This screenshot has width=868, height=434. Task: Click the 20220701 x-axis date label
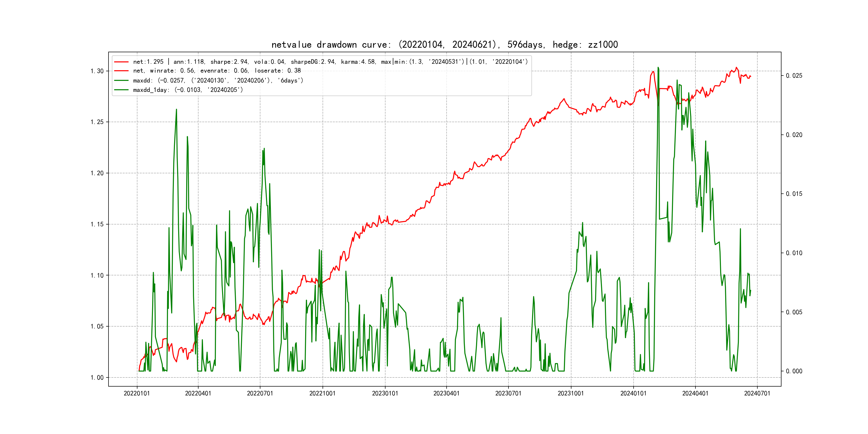click(x=260, y=394)
